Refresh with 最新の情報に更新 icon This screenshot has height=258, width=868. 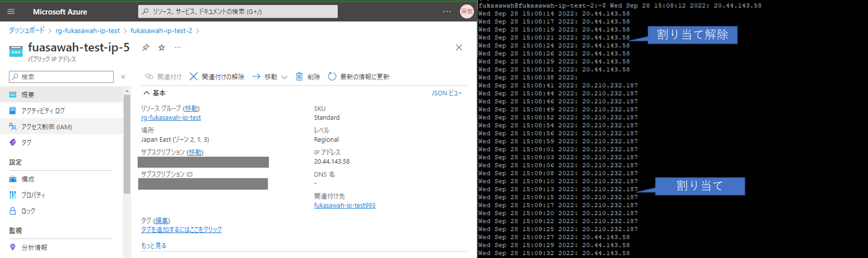332,77
